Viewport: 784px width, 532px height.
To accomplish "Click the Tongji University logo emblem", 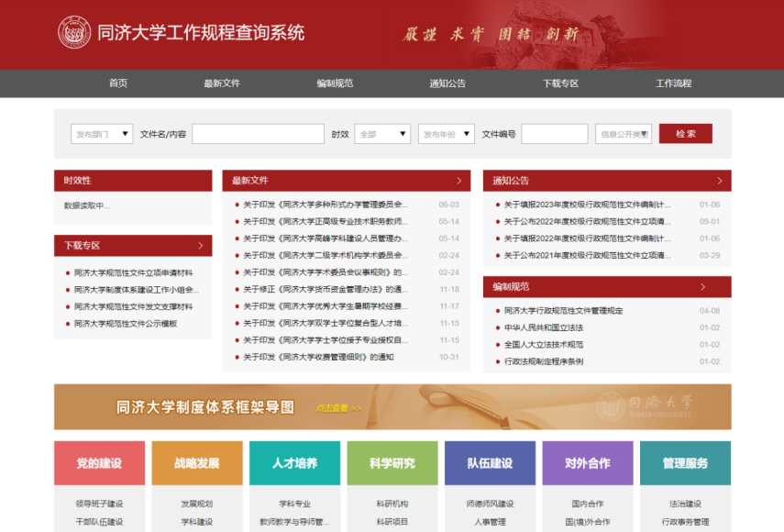I will [x=74, y=32].
